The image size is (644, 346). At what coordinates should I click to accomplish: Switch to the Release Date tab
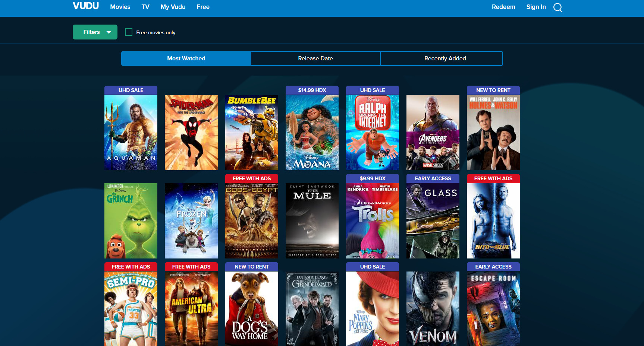(315, 58)
